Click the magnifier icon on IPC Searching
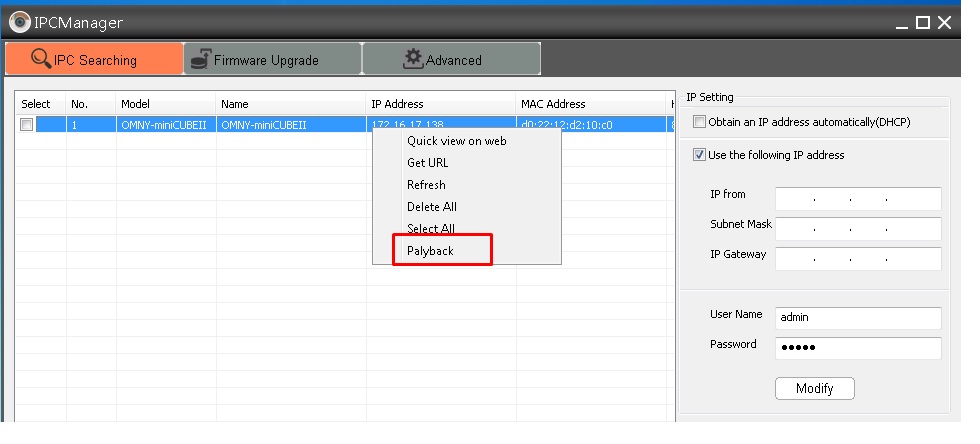 click(x=41, y=59)
